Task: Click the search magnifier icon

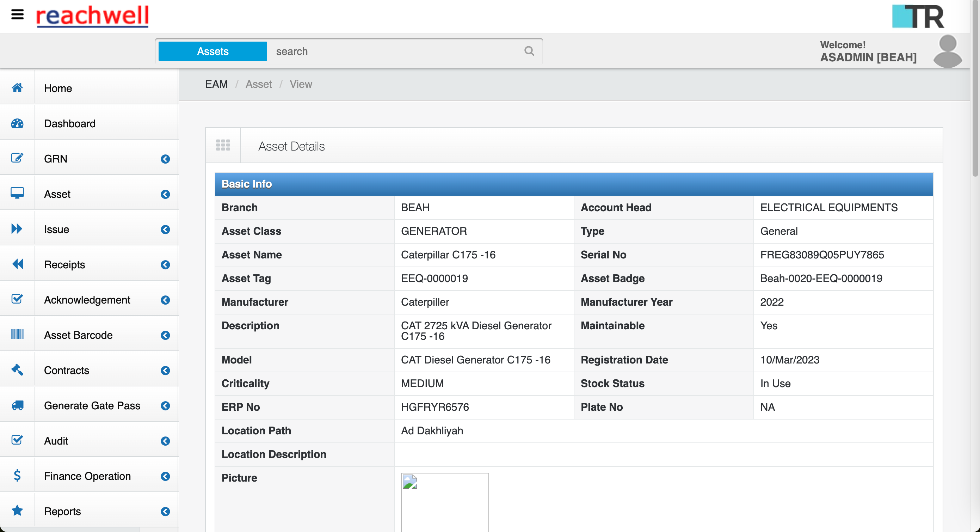Action: pos(529,51)
